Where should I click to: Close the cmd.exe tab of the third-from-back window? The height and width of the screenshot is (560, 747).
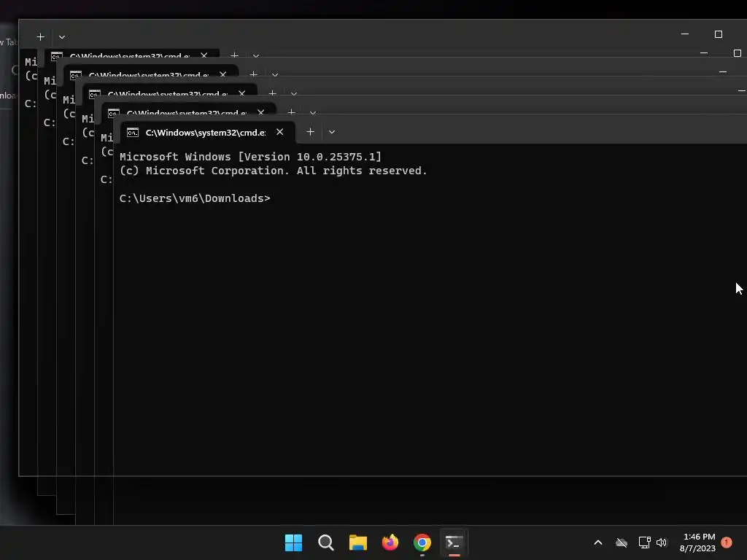[223, 74]
